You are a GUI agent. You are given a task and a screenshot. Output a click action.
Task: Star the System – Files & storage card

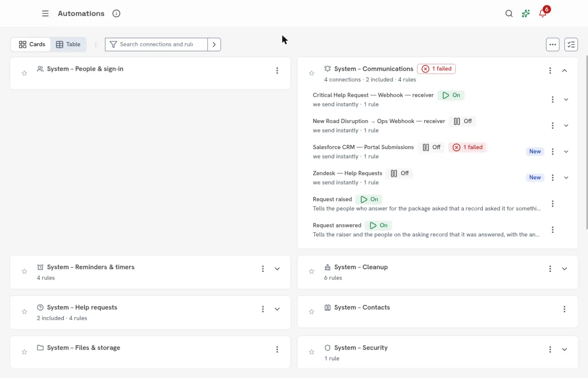pyautogui.click(x=24, y=352)
